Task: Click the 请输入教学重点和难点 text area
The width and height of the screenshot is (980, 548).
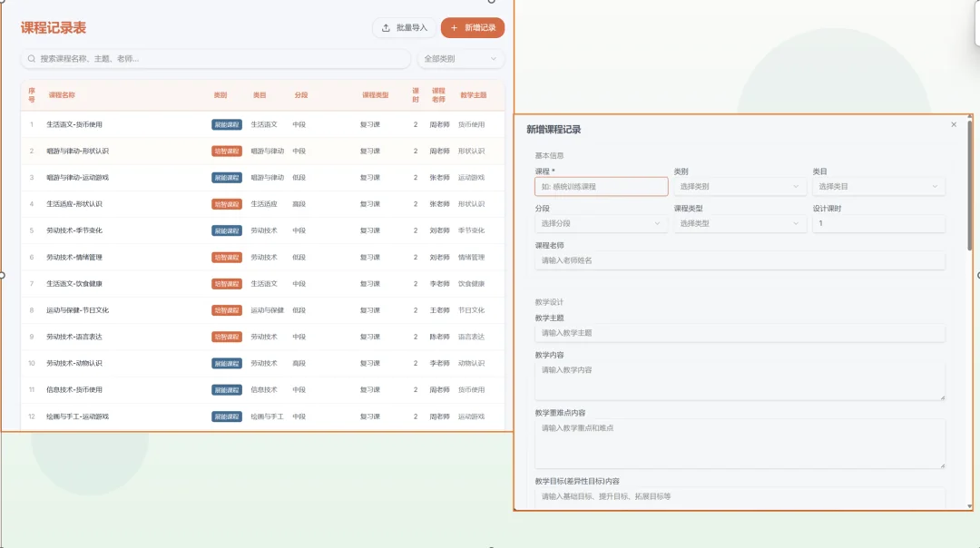Action: (740, 444)
